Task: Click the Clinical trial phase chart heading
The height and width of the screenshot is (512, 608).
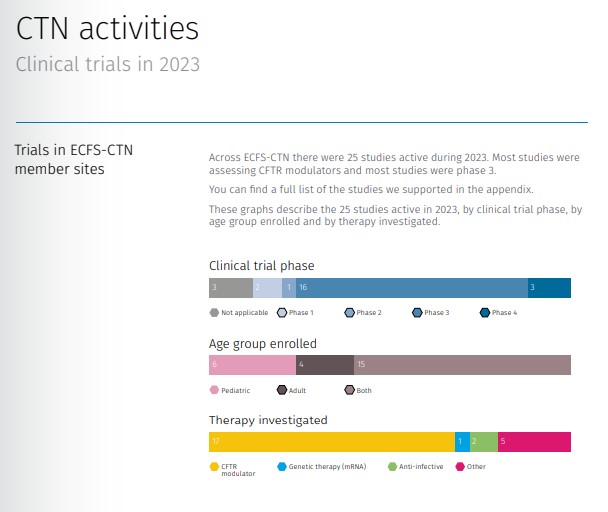Action: [261, 266]
